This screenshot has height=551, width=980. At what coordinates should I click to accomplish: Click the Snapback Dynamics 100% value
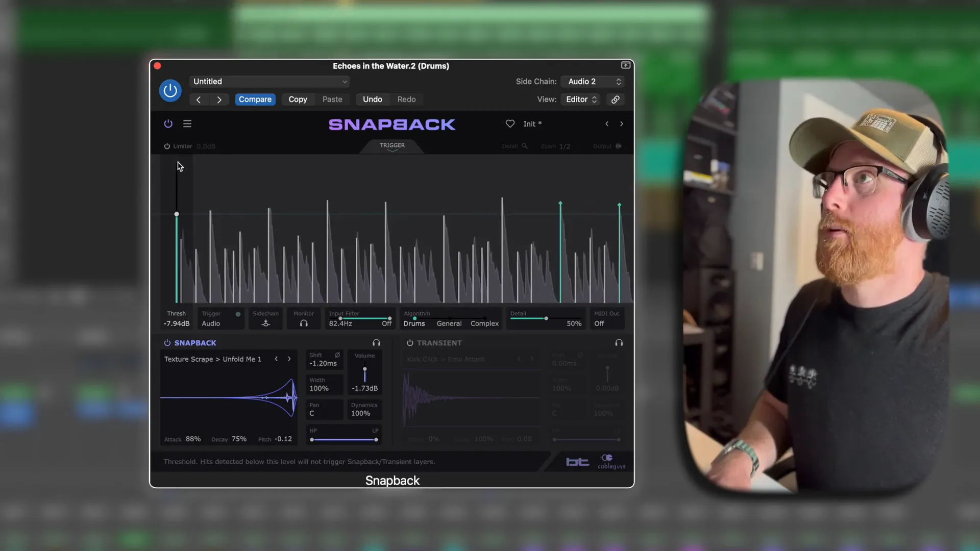[x=361, y=414]
